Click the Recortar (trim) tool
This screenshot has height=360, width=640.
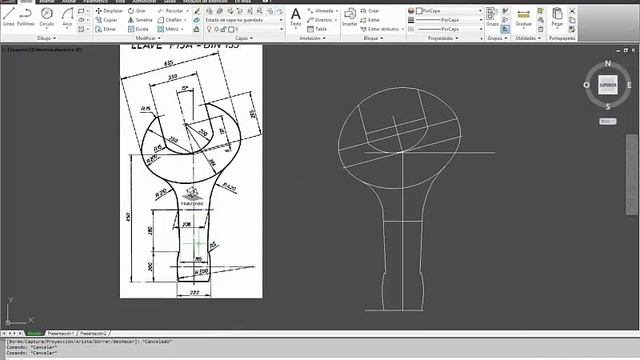pos(171,11)
